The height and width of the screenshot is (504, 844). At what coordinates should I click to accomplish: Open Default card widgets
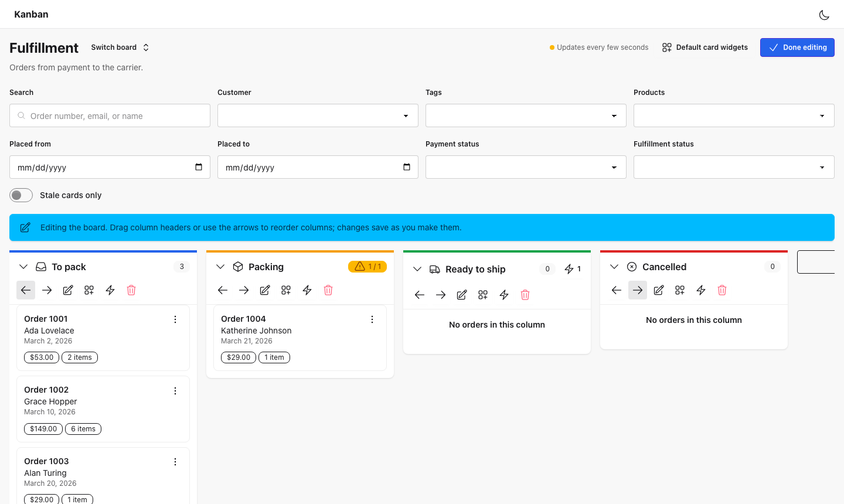coord(705,47)
